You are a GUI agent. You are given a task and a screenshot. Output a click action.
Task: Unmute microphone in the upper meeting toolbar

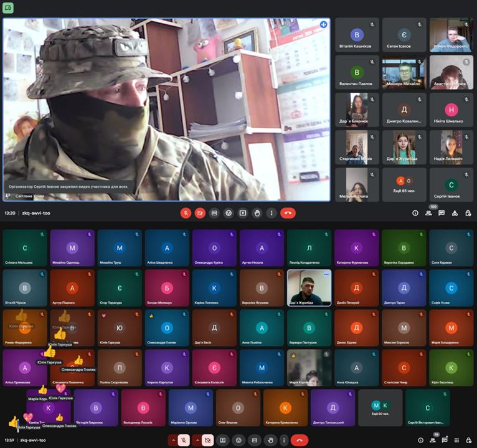click(x=186, y=213)
